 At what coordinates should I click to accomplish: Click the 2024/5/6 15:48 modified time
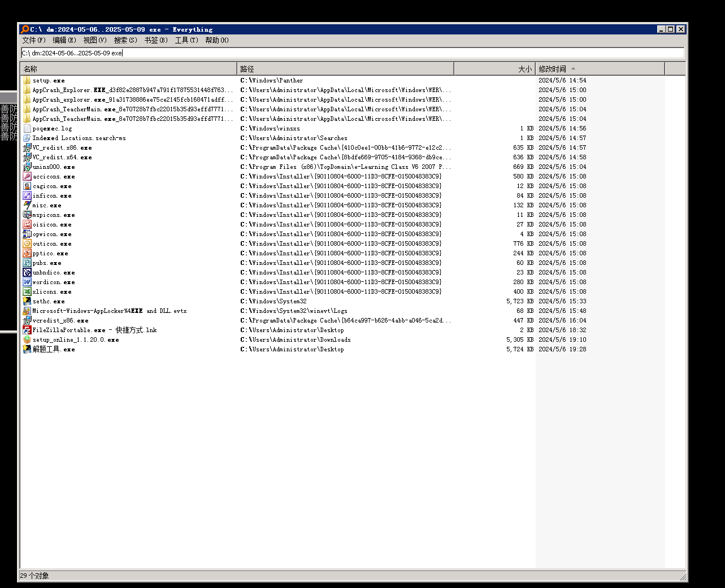(x=562, y=311)
